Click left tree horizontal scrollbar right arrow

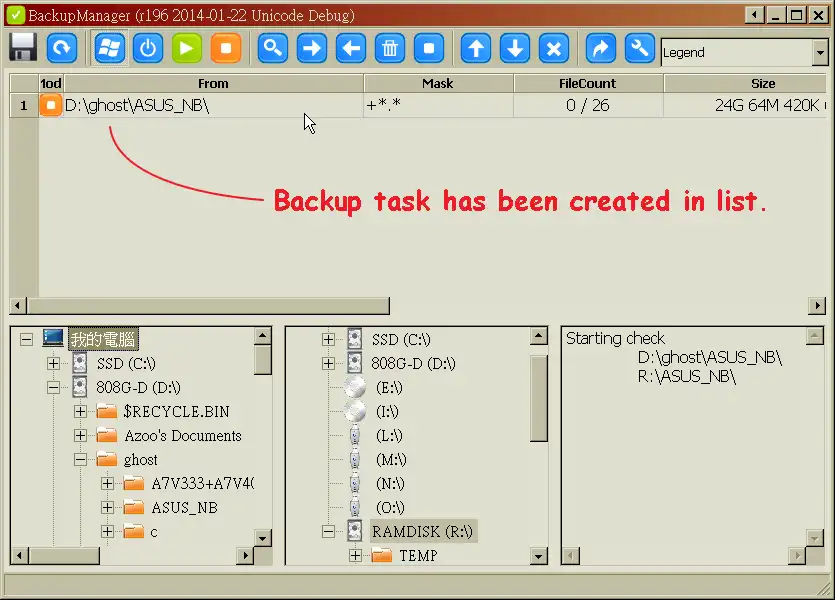click(245, 556)
